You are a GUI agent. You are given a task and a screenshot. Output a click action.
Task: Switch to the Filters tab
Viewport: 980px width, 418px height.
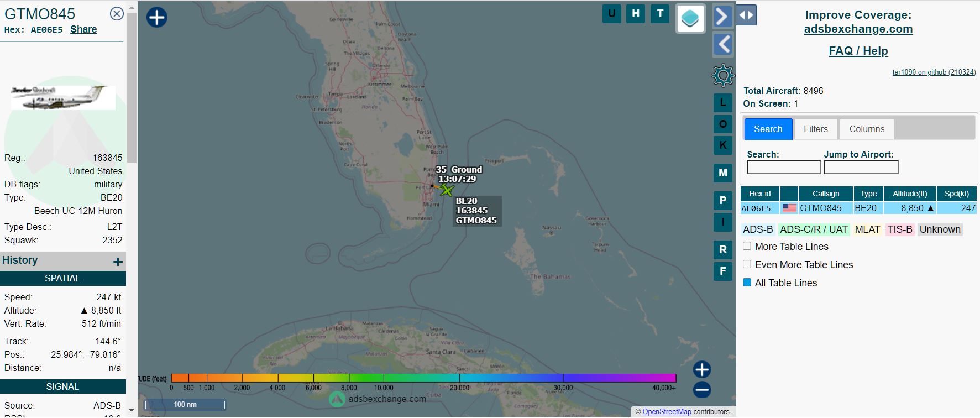pos(816,129)
